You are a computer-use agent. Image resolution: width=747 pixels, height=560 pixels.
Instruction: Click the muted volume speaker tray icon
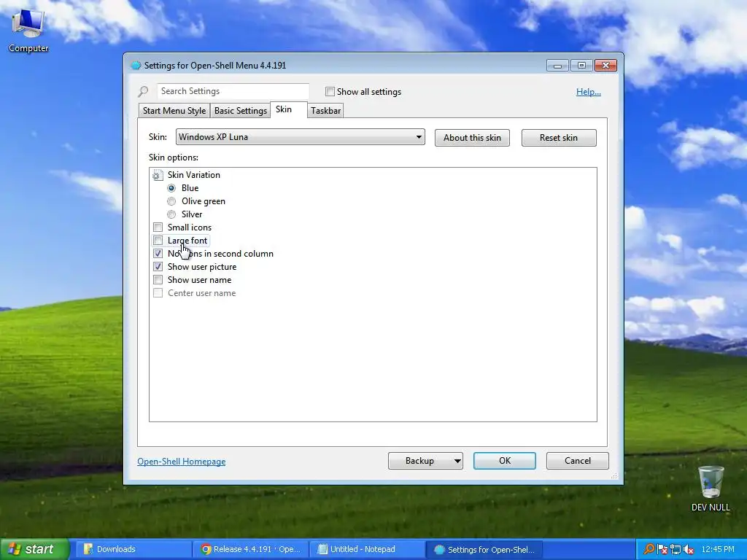(688, 549)
